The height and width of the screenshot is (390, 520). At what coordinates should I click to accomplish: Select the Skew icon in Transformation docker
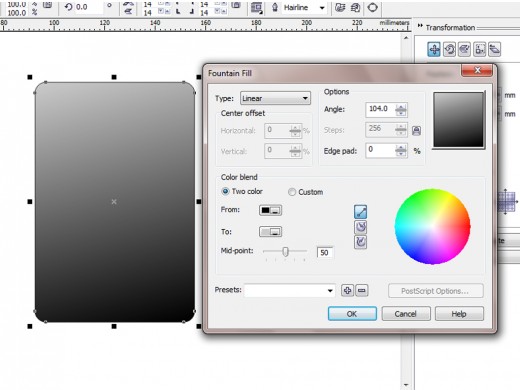click(x=495, y=49)
